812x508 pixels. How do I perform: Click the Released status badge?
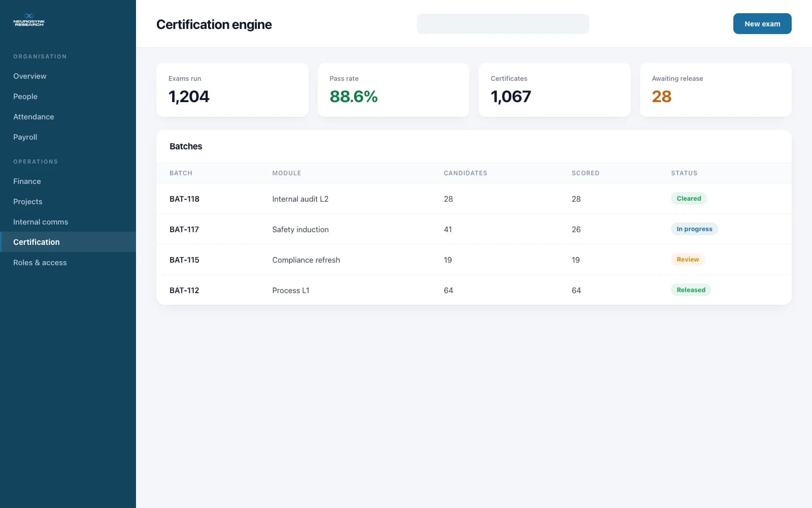coord(691,290)
